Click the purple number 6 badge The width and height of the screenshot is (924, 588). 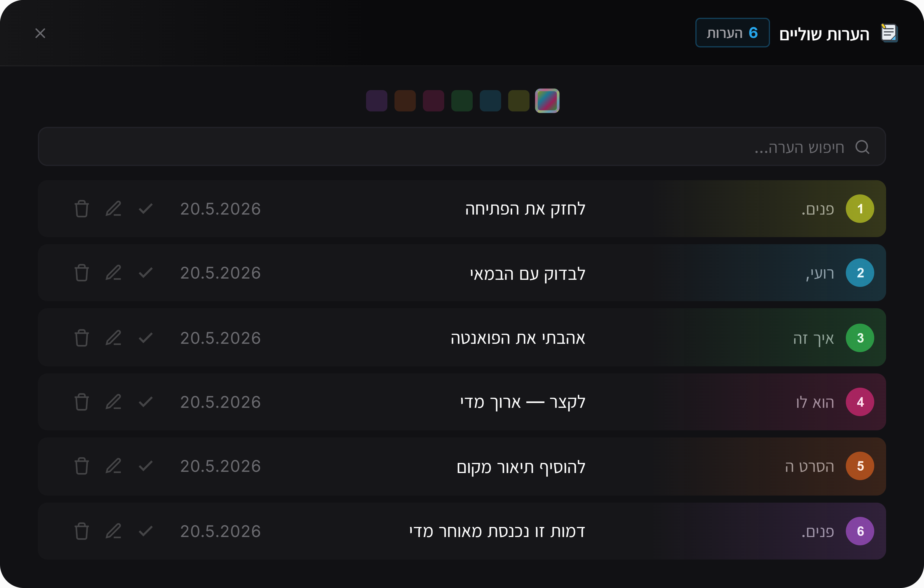click(x=860, y=531)
